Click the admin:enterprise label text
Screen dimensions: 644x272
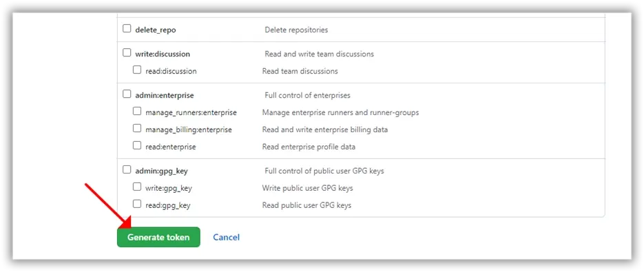click(165, 95)
